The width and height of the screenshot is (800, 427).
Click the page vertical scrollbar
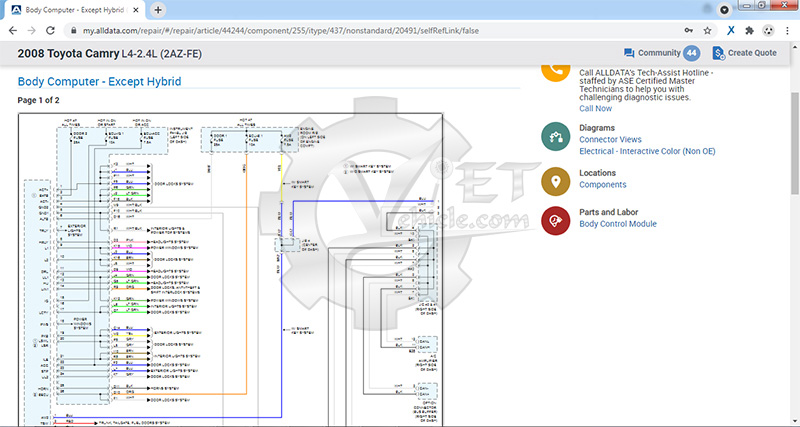point(795,143)
